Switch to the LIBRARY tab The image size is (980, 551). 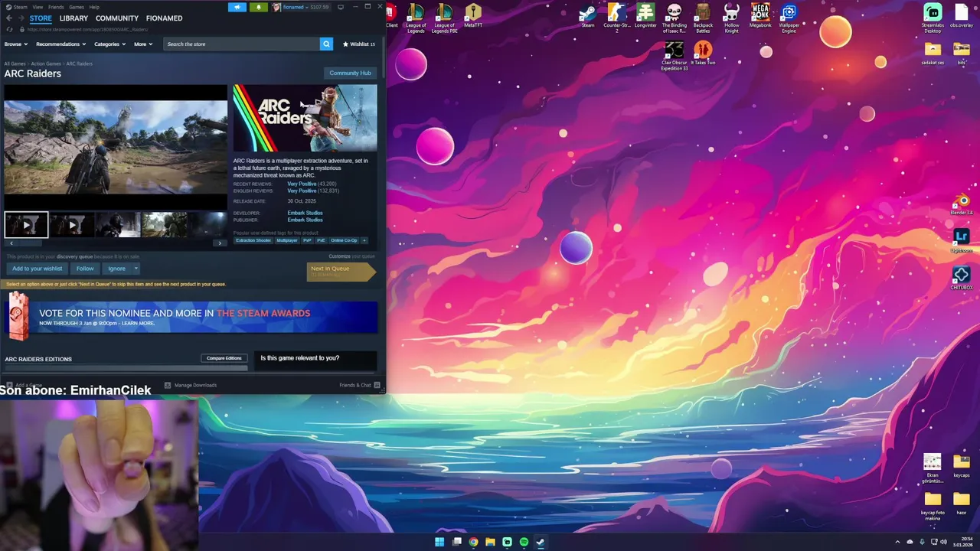click(x=73, y=18)
